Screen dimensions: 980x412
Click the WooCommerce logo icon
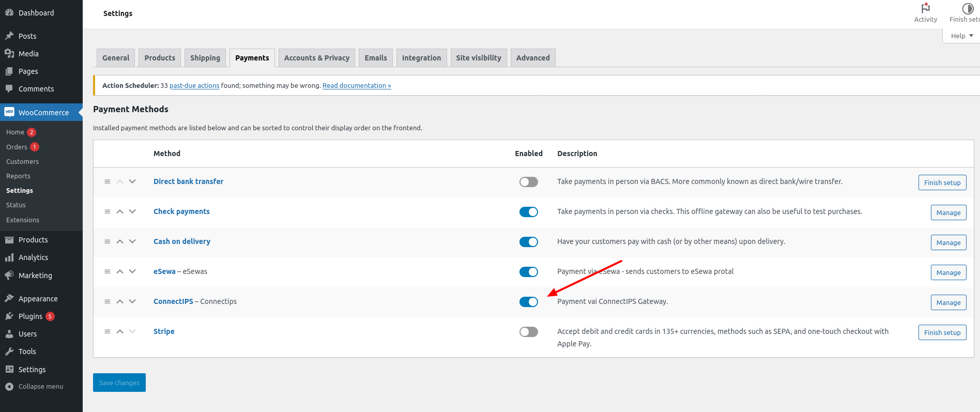(9, 112)
